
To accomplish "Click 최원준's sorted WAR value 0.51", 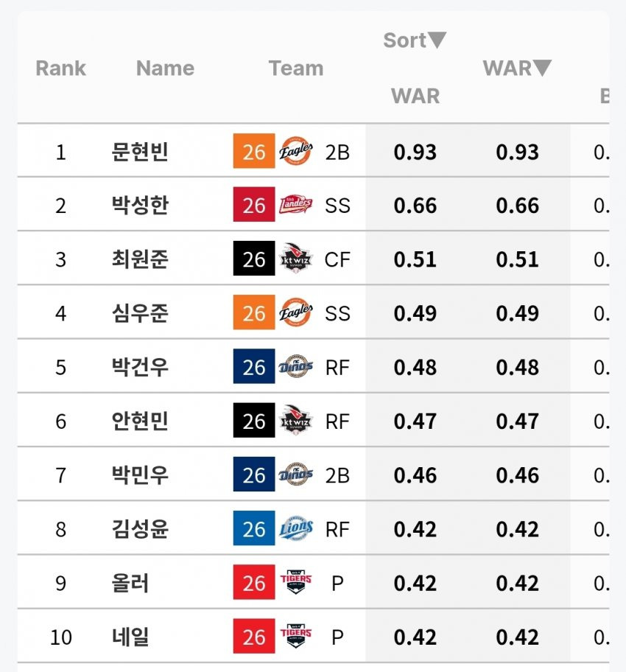I will pyautogui.click(x=415, y=259).
